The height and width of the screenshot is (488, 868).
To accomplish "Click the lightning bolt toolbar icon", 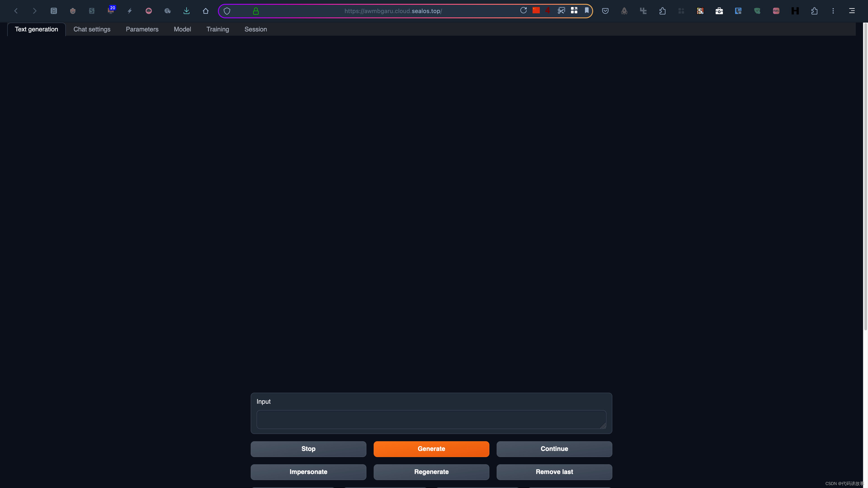I will (x=130, y=11).
